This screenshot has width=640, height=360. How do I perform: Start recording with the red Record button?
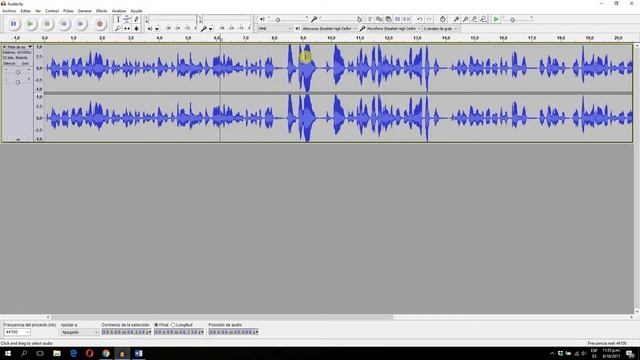tap(100, 24)
